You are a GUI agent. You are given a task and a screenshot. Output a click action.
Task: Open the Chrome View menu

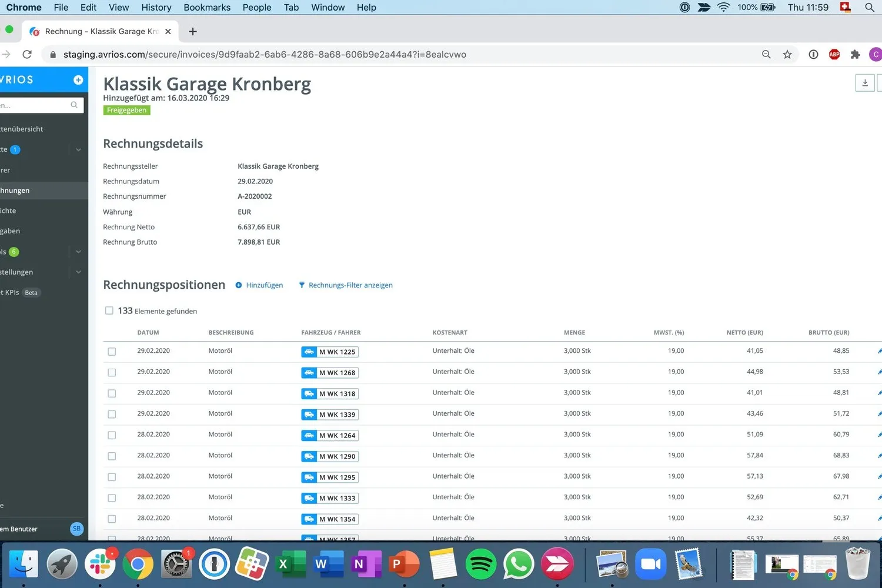[119, 8]
